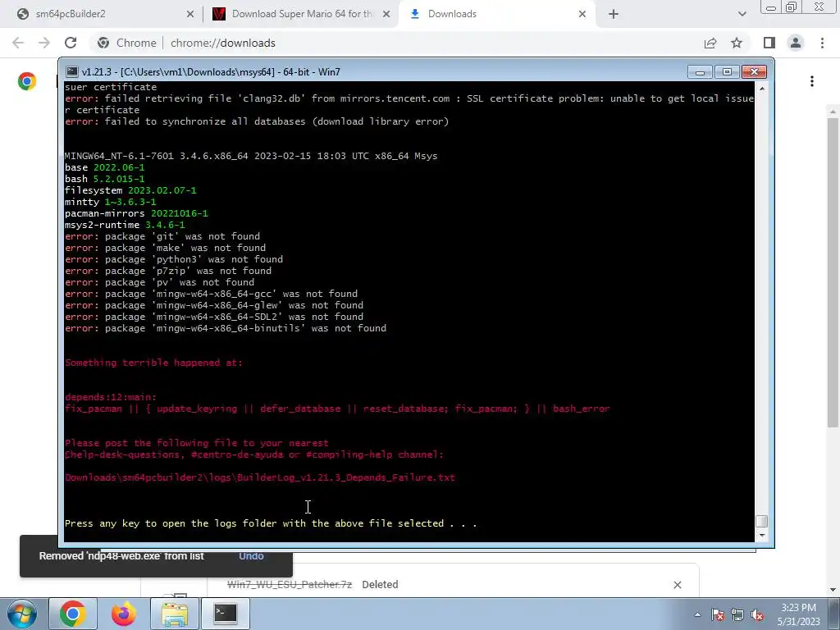Close the Download Super Mario 64 tab

(x=386, y=15)
